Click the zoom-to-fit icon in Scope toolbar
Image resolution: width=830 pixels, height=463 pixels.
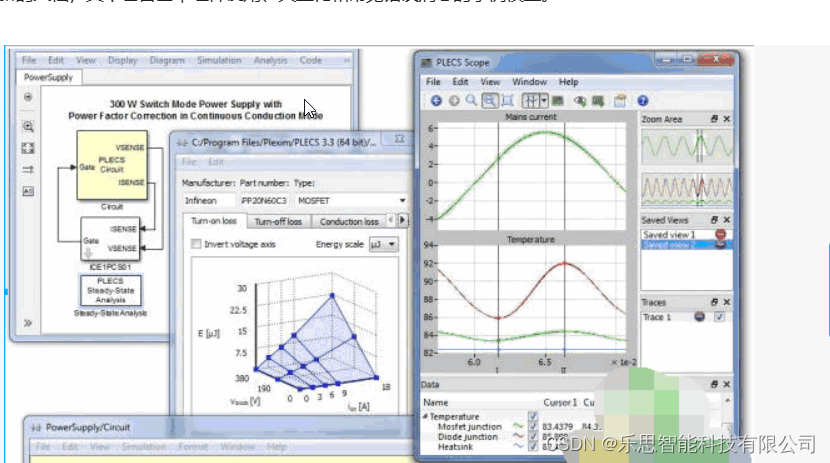[x=508, y=101]
